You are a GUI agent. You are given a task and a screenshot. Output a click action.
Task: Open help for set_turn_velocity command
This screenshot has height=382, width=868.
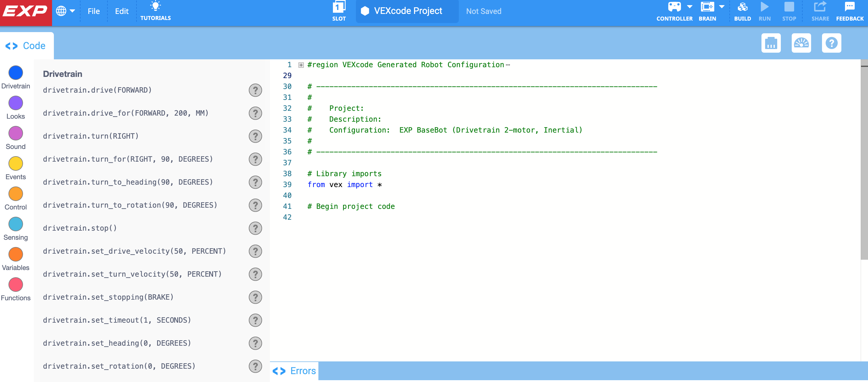[255, 274]
